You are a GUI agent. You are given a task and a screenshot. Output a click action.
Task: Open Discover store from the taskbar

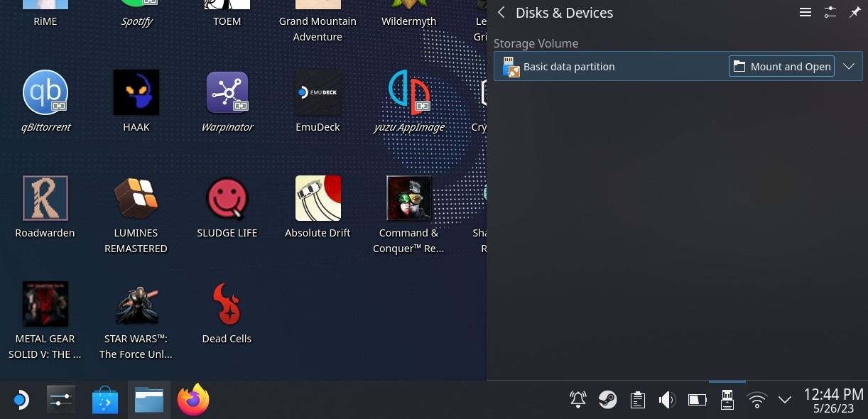tap(105, 400)
